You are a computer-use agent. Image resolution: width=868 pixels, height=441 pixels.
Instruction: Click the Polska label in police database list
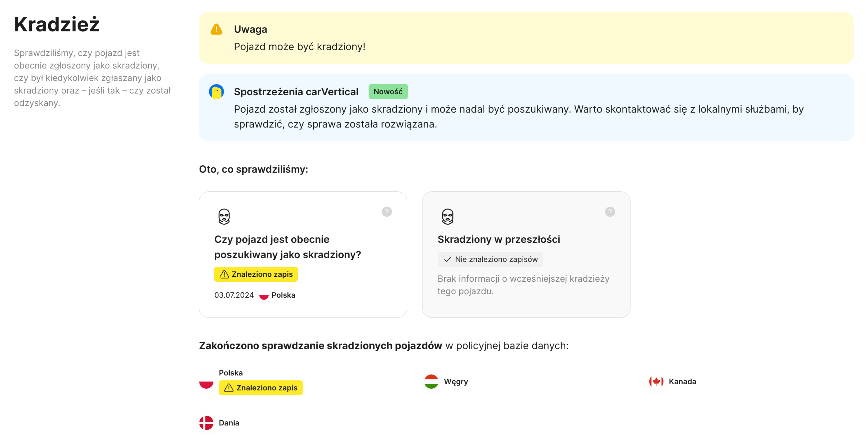click(x=231, y=373)
